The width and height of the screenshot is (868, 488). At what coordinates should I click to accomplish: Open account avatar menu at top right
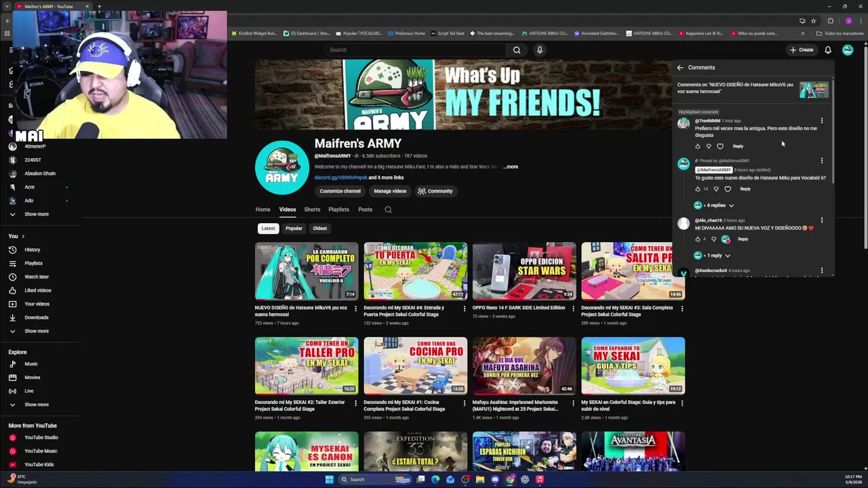(x=848, y=49)
